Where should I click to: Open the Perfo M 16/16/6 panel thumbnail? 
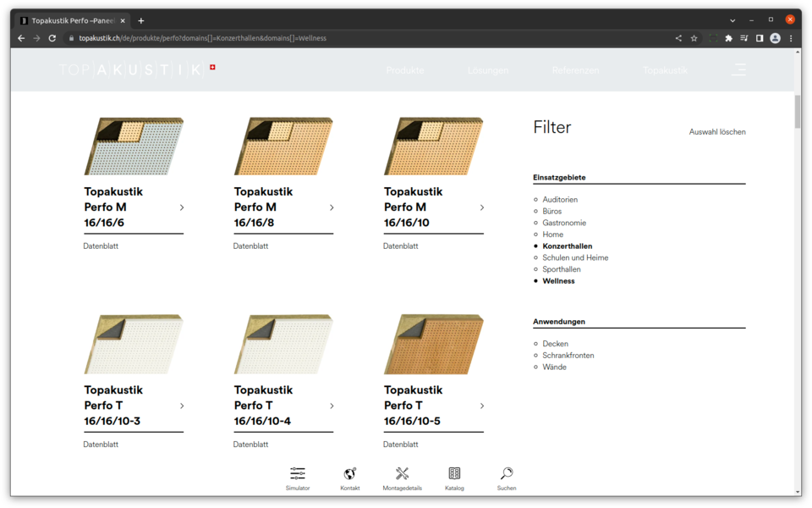click(x=134, y=146)
